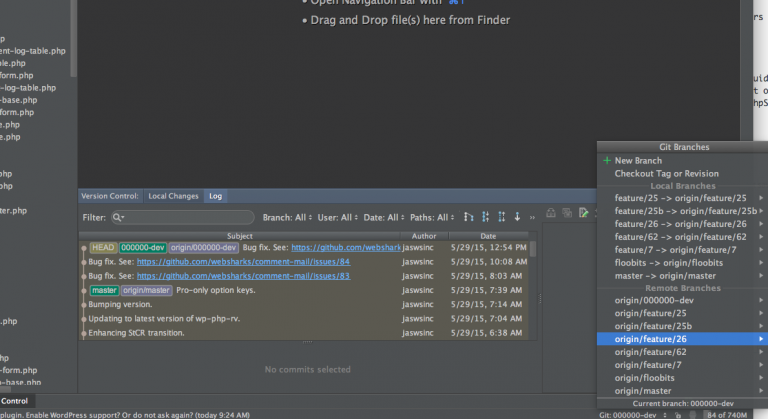768x419 pixels.
Task: Expand submenu arrow for feature/25 local branch
Action: point(761,198)
